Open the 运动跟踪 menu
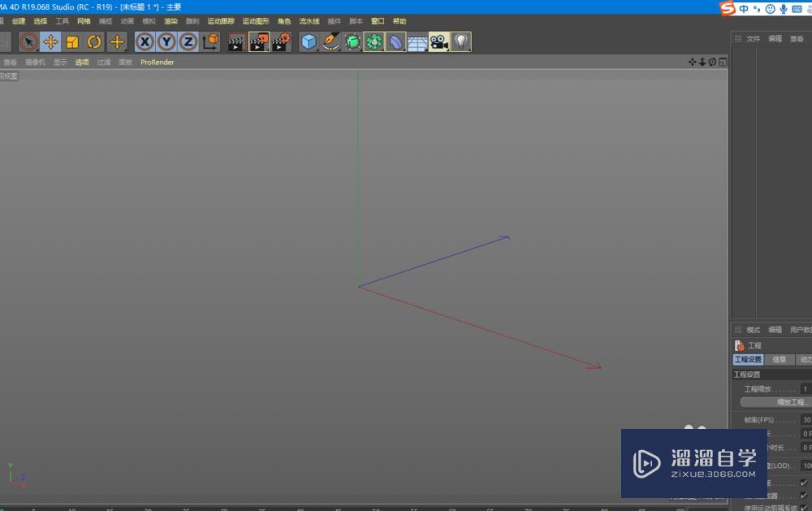Screen dimensions: 812x511 click(221, 21)
